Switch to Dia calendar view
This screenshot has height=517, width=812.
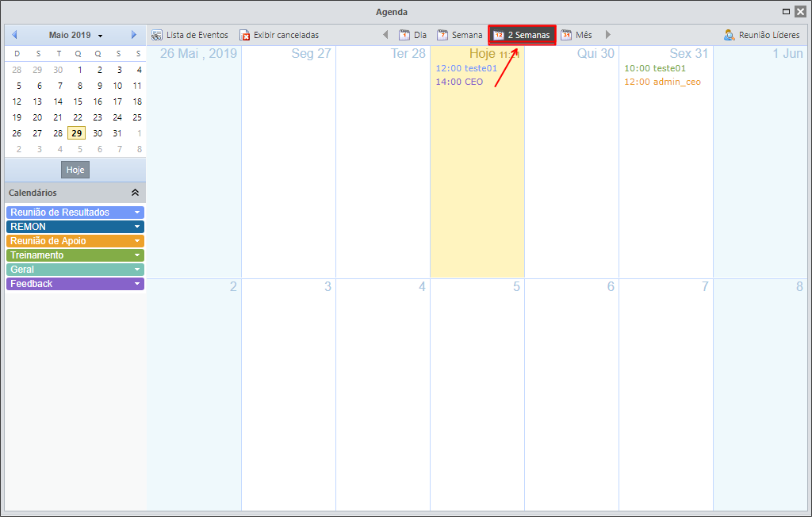(x=412, y=35)
